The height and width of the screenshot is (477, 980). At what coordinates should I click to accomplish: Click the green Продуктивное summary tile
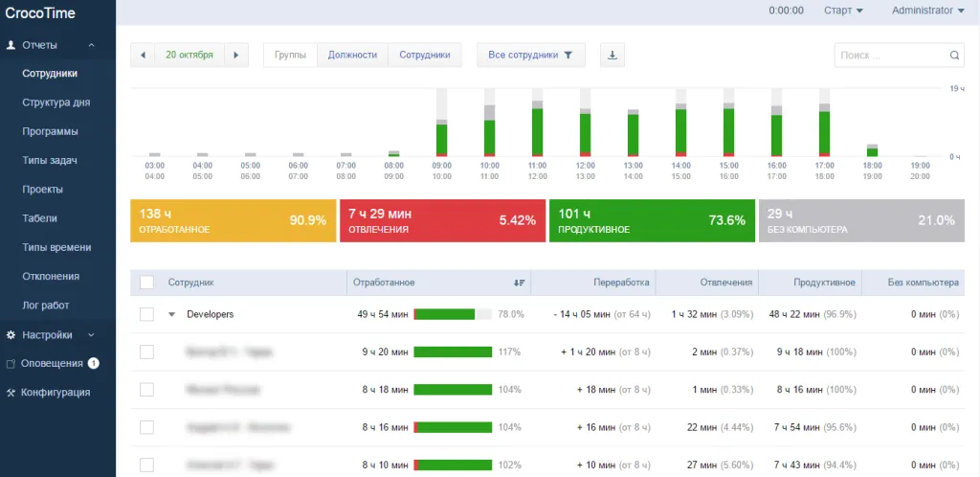652,220
